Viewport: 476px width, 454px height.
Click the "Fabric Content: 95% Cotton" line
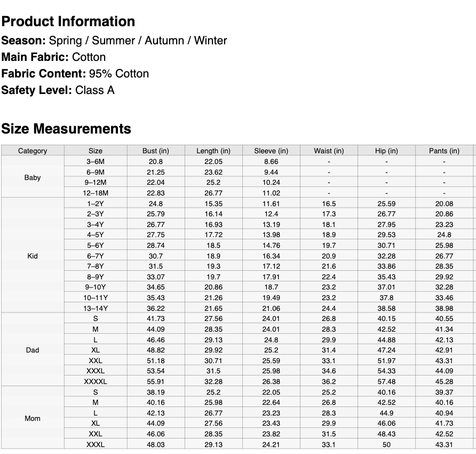click(75, 74)
